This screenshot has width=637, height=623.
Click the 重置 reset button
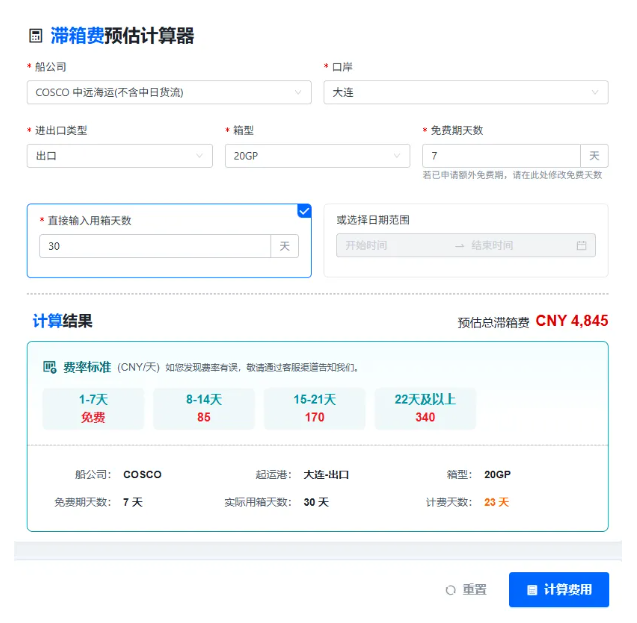(x=466, y=590)
